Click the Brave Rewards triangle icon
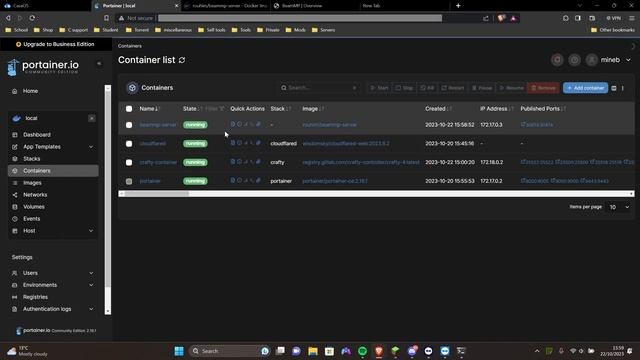The width and height of the screenshot is (640, 360). (513, 18)
